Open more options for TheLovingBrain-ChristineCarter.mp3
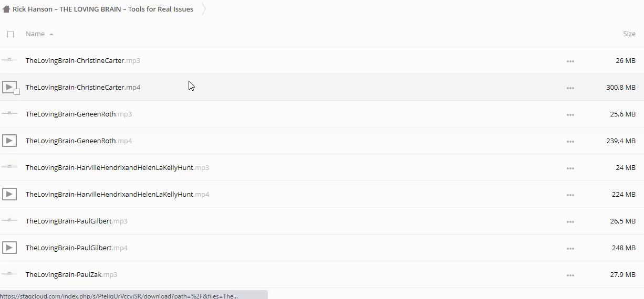This screenshot has width=644, height=299. tap(570, 61)
